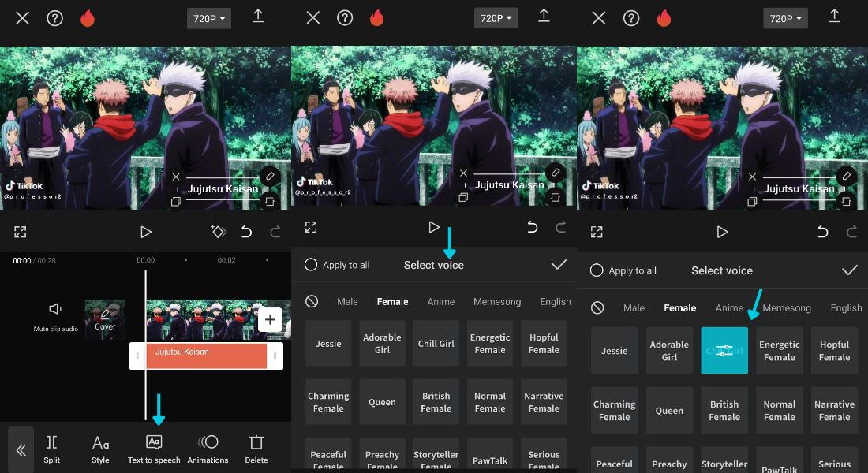Viewport: 868px width, 473px height.
Task: Select no voice icon in the right screen
Action: pyautogui.click(x=597, y=307)
